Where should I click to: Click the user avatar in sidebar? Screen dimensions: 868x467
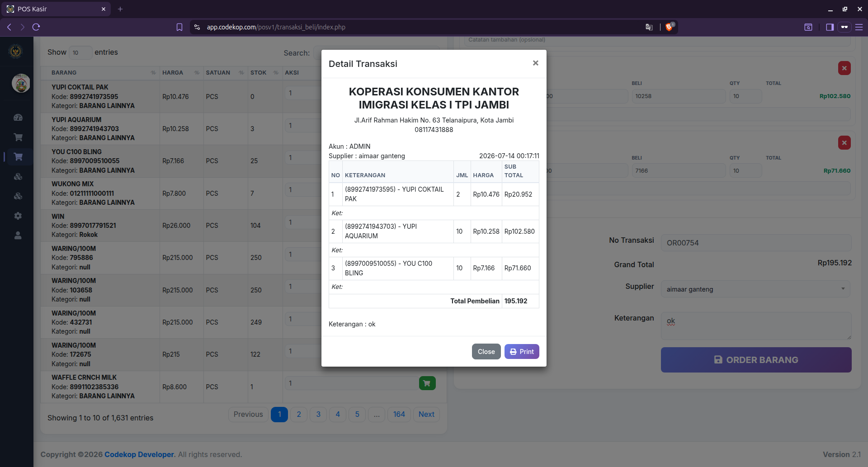(x=21, y=83)
